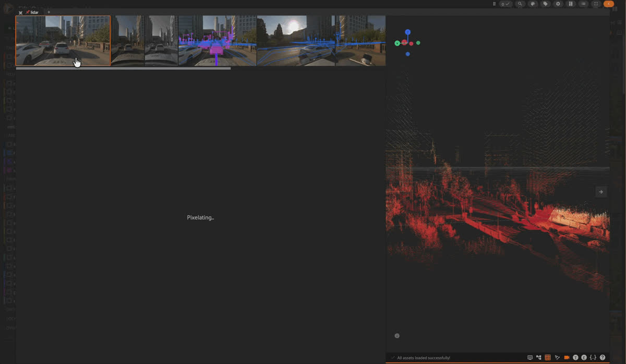Click the next sample arrow button

tap(601, 192)
